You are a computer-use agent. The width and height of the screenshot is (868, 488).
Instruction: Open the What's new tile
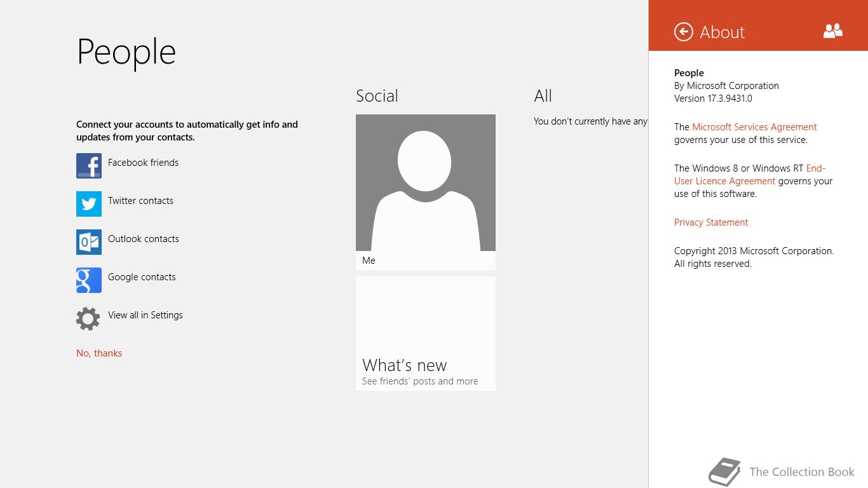[x=426, y=334]
